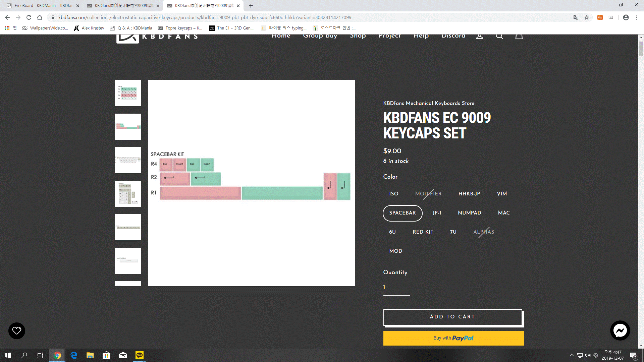The width and height of the screenshot is (644, 362).
Task: Add the keycap set to cart
Action: point(452,317)
